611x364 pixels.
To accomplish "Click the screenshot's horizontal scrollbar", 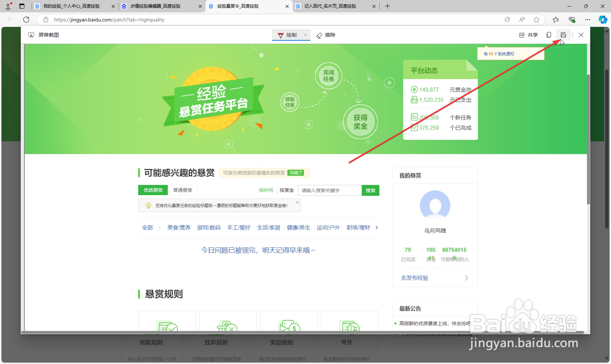I will tap(302, 332).
